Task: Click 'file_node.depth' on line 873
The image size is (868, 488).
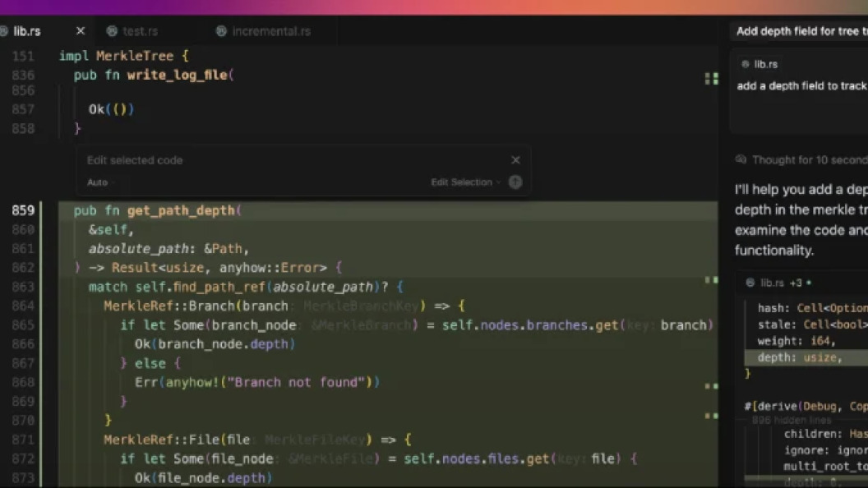Action: [211, 478]
